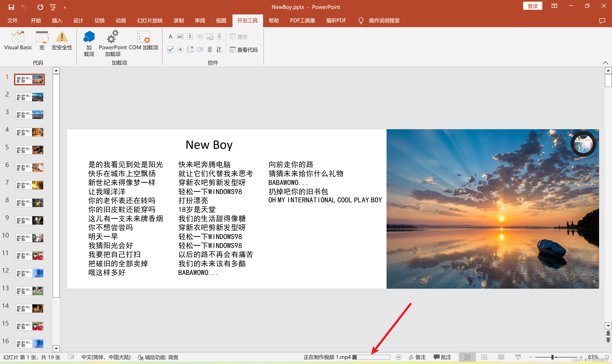Open Macro Security (宏安全性) settings
Screen dimensions: 612x364
pyautogui.click(x=62, y=40)
